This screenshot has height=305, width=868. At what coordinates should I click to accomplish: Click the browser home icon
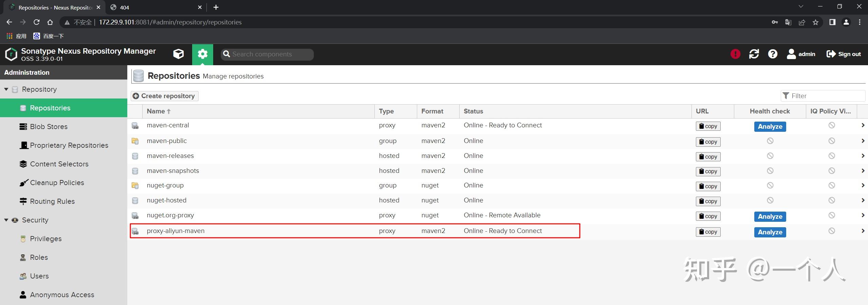(x=50, y=22)
